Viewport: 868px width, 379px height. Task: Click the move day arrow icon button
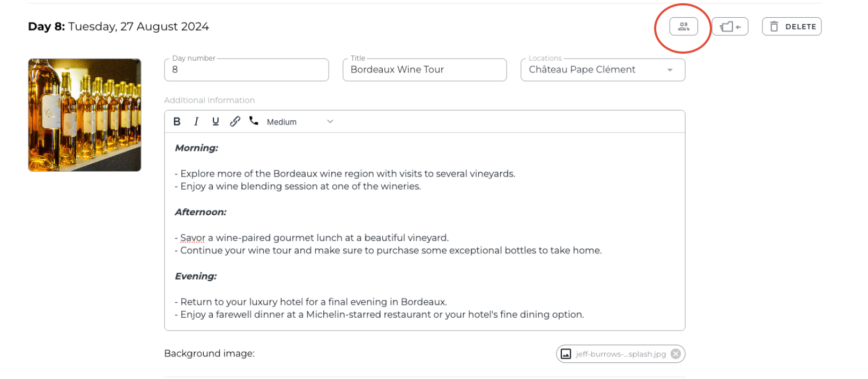coord(730,26)
